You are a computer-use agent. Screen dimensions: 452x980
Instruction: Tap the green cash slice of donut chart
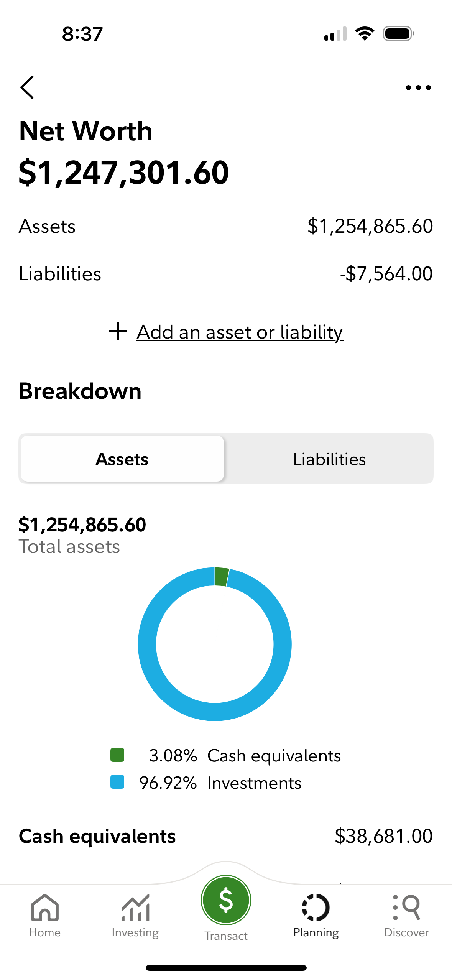[x=221, y=577]
